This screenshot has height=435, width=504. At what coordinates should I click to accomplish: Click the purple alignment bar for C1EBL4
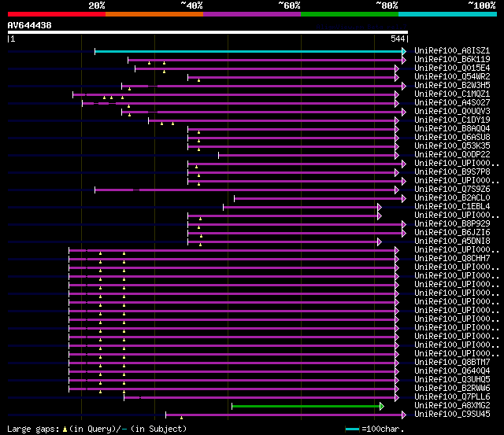[300, 208]
